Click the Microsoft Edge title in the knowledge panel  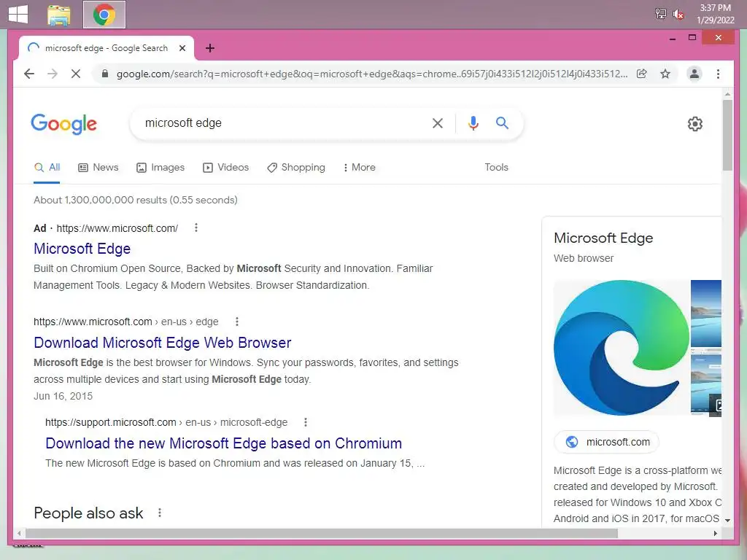[x=603, y=238]
